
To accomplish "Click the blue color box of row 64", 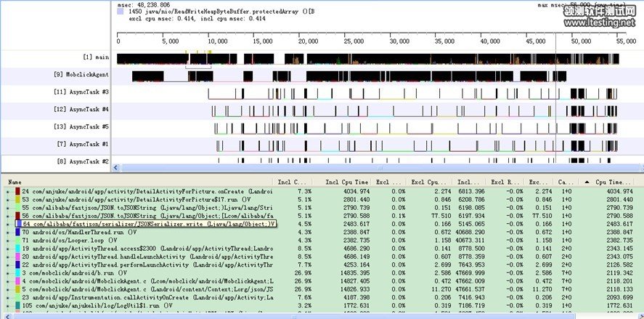I will 19,224.
